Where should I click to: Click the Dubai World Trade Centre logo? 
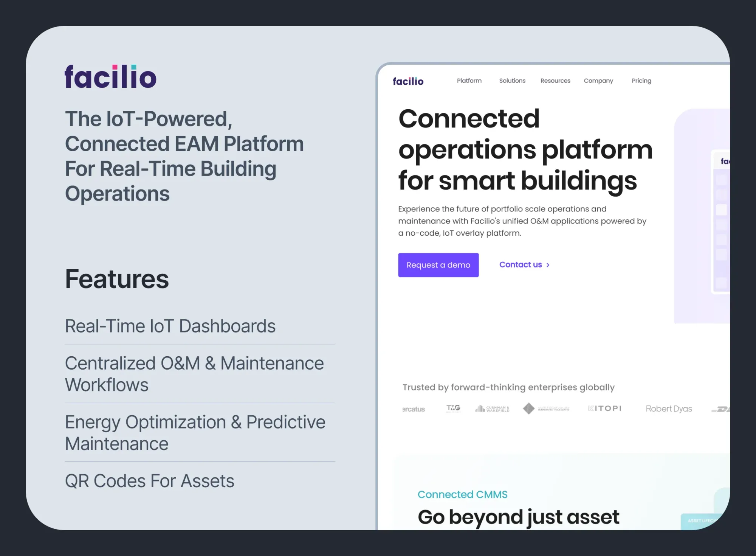(546, 408)
